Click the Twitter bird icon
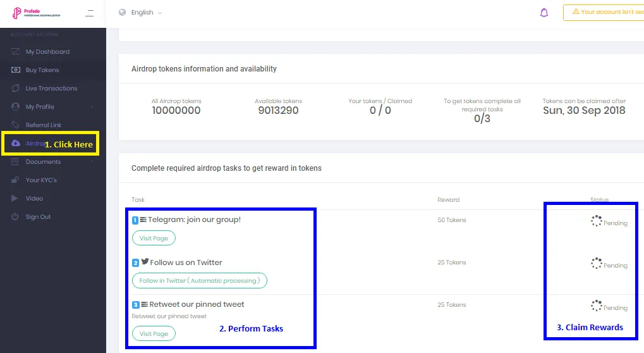The height and width of the screenshot is (353, 644). [x=145, y=261]
